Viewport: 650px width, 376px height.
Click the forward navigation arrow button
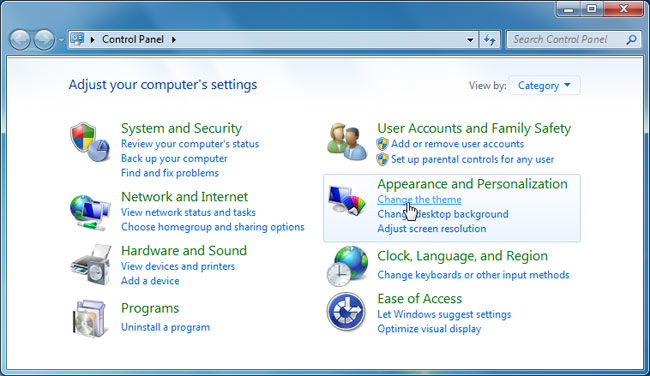pos(44,40)
